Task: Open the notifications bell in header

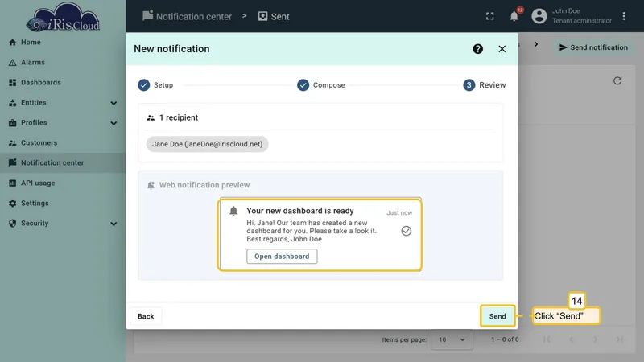Action: [514, 16]
